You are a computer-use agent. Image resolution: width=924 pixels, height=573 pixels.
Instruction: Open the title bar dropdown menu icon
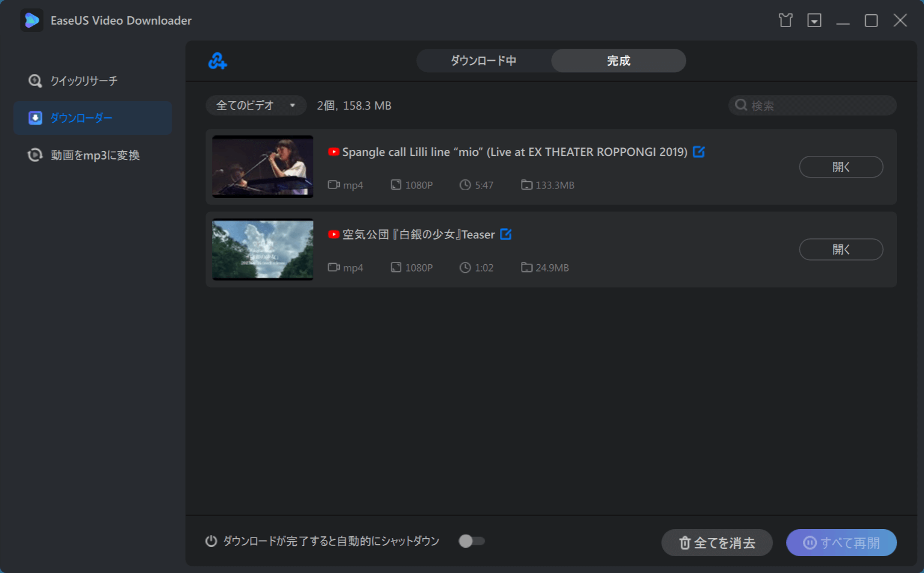coord(814,20)
